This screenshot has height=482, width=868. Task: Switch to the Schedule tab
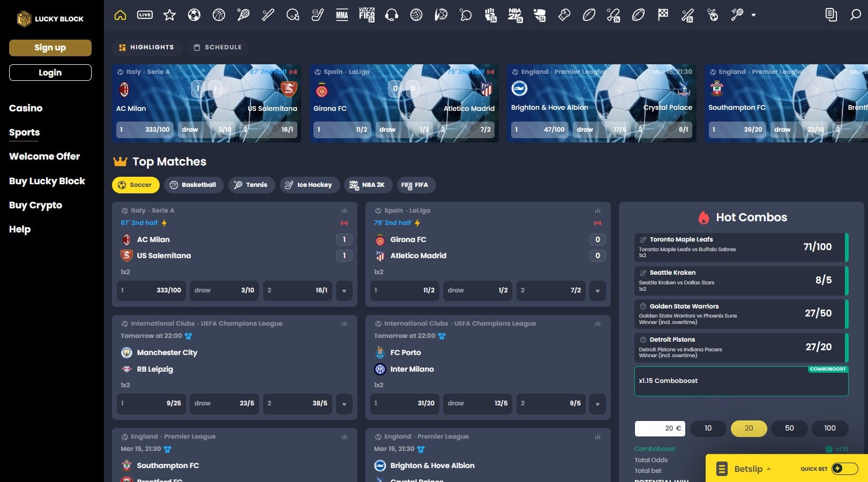218,47
